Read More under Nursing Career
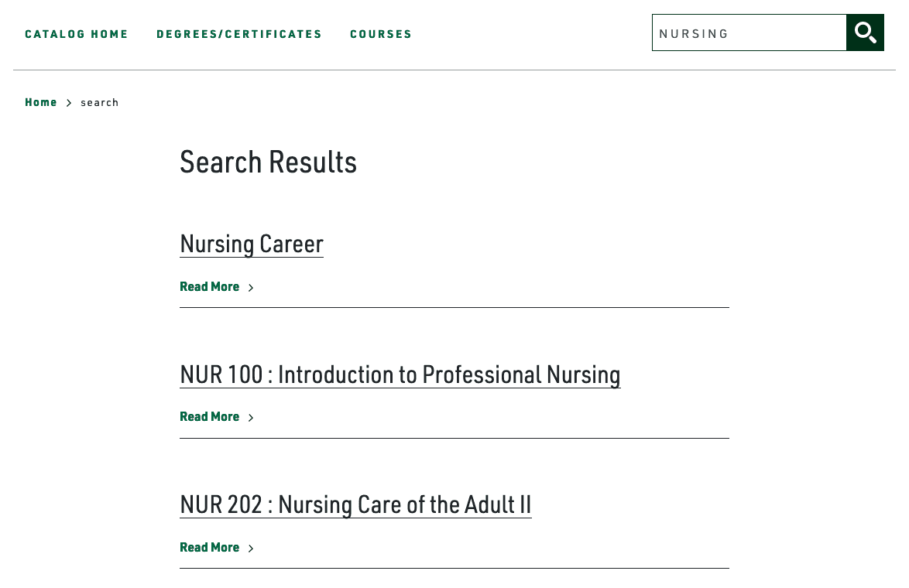 210,287
